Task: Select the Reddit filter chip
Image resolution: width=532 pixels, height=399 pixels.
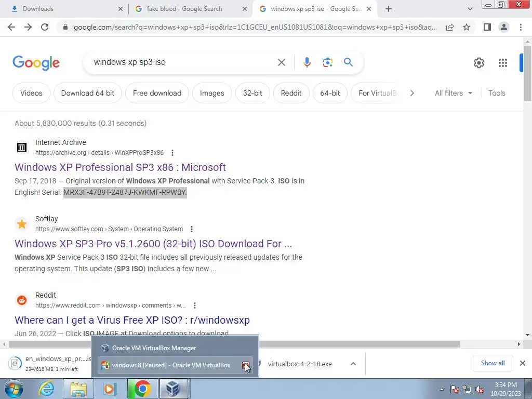Action: (291, 93)
